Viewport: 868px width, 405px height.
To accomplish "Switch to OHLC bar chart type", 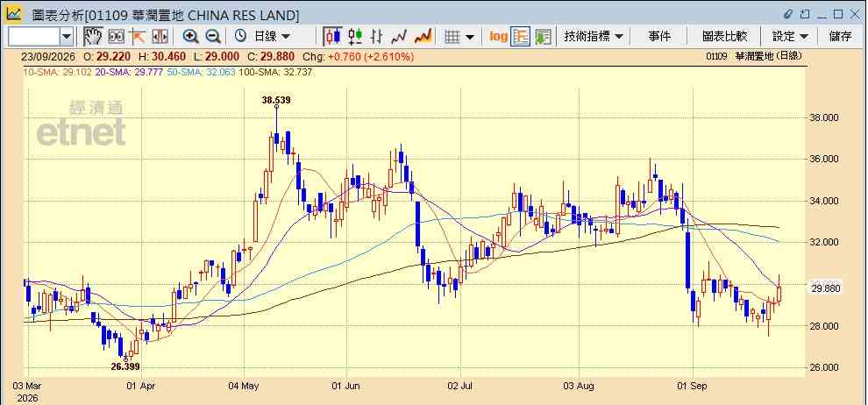I will click(x=376, y=37).
